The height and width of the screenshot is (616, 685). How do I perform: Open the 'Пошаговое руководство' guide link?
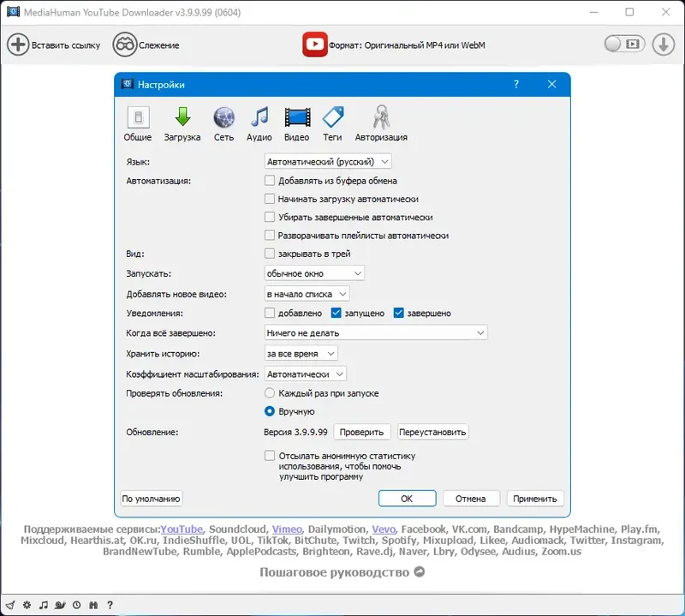[342, 572]
